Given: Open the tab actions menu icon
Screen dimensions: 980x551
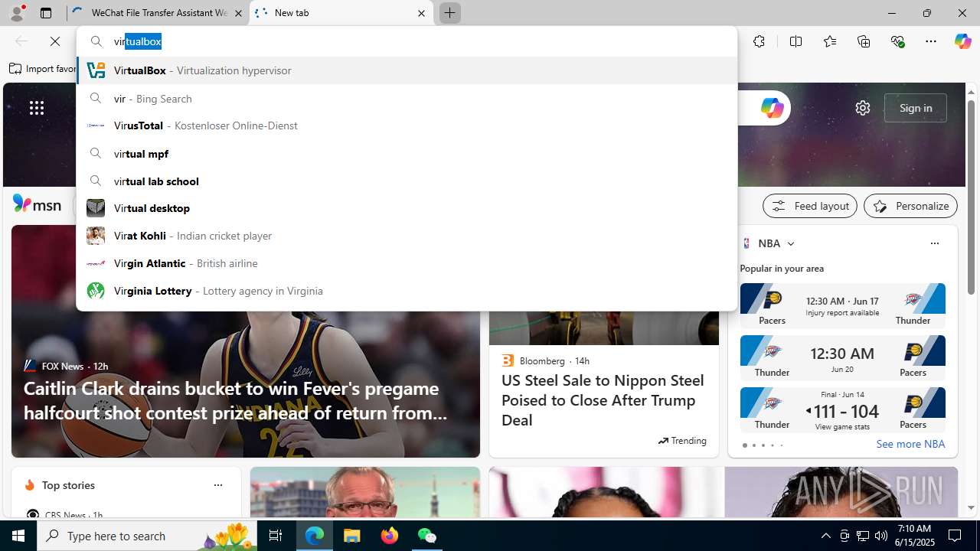Looking at the screenshot, I should [46, 13].
